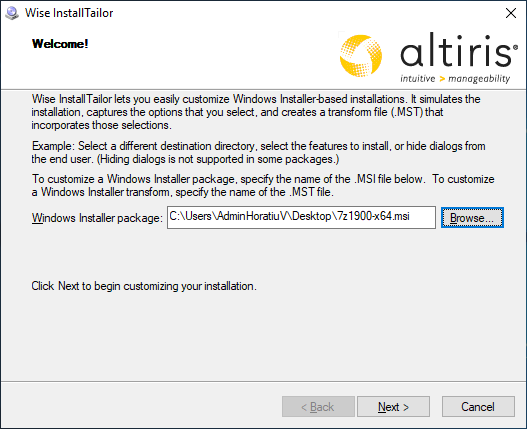Screen dimensions: 527x429
Task: Click the "Click Next to begin customizing" text
Action: 144,286
